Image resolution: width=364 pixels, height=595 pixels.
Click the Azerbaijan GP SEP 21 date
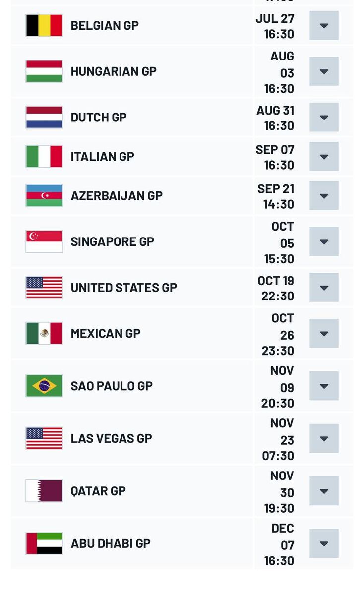tap(276, 189)
